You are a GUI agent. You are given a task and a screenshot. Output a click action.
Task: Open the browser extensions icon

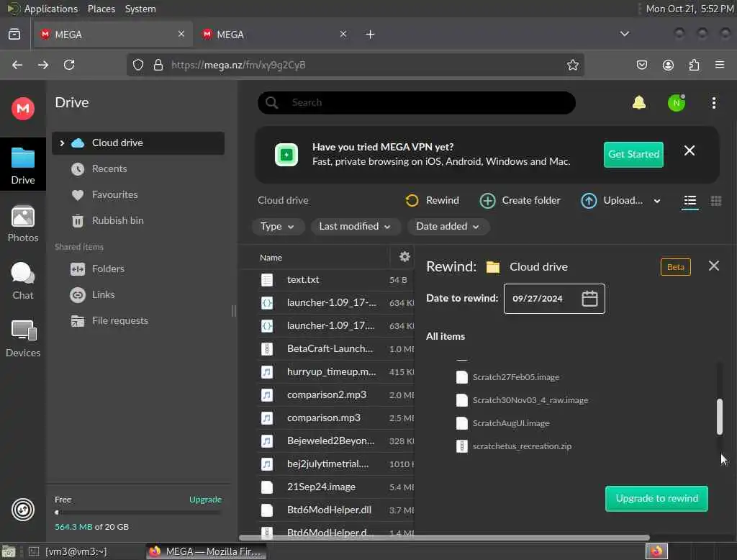(694, 65)
